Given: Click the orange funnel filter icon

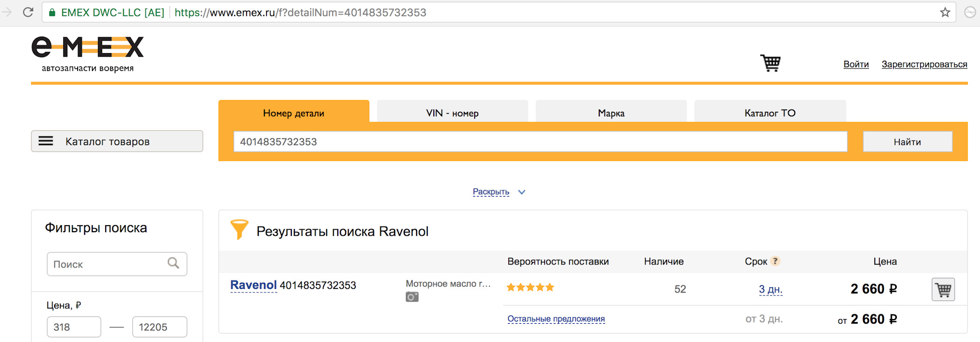Looking at the screenshot, I should point(239,230).
